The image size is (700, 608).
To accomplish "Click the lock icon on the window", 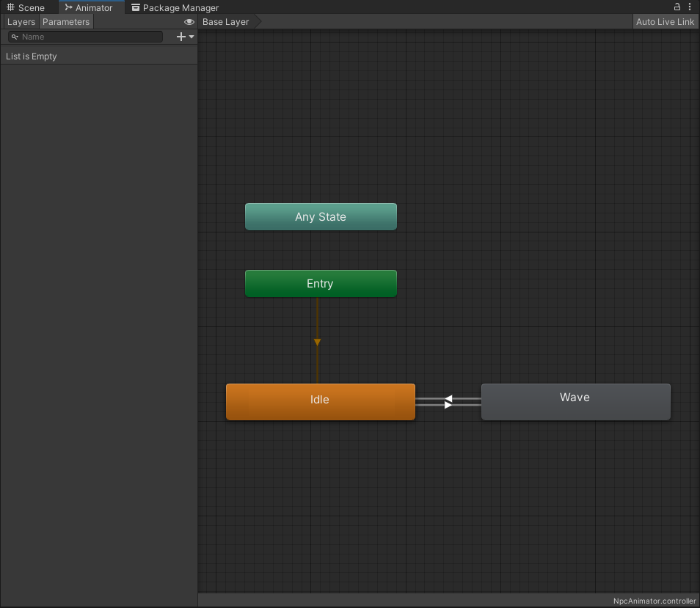I will click(677, 7).
